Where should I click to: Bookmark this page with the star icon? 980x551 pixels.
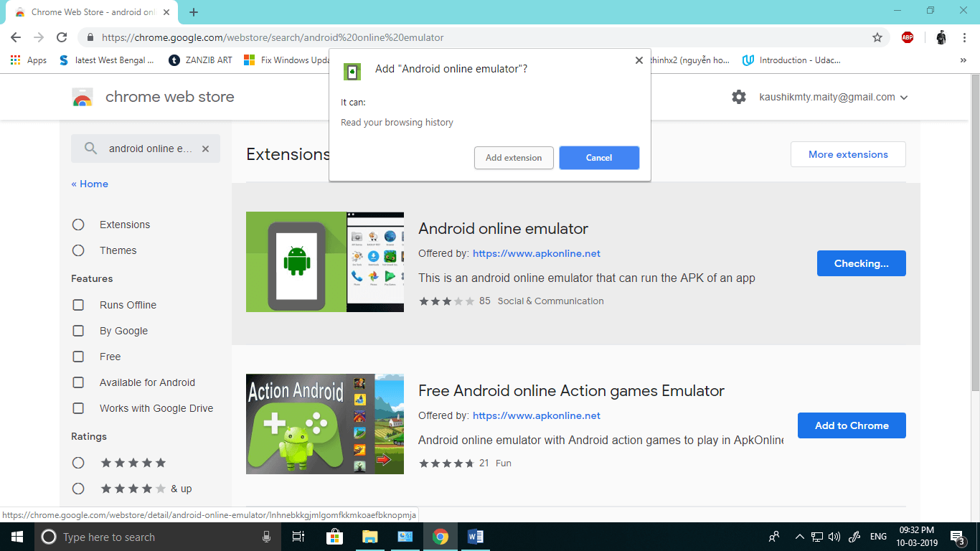tap(877, 37)
